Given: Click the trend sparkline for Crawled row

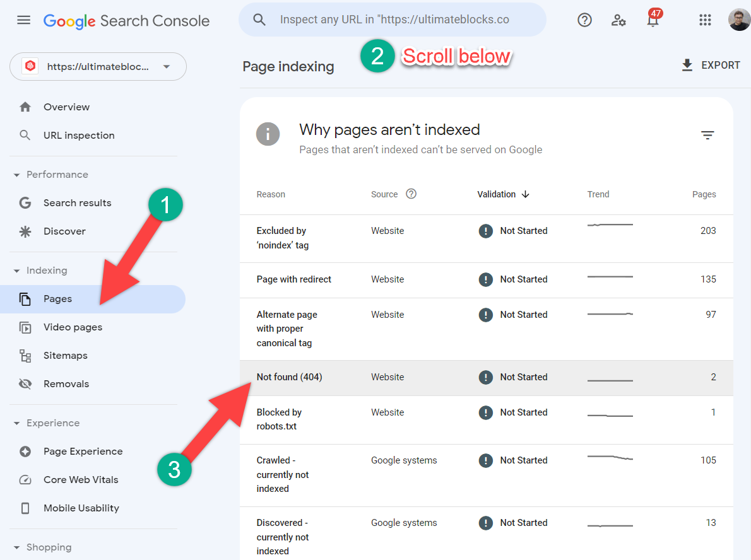Looking at the screenshot, I should click(x=610, y=458).
